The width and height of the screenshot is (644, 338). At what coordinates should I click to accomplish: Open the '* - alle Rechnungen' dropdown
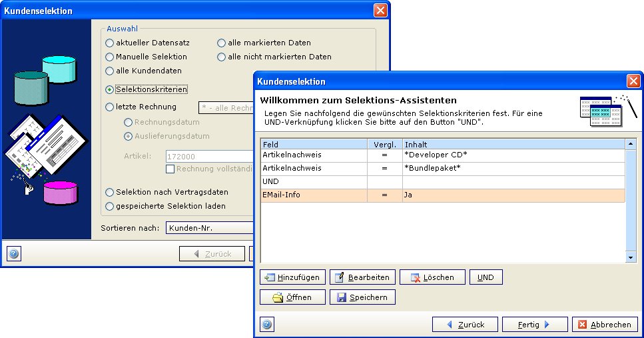pyautogui.click(x=226, y=107)
